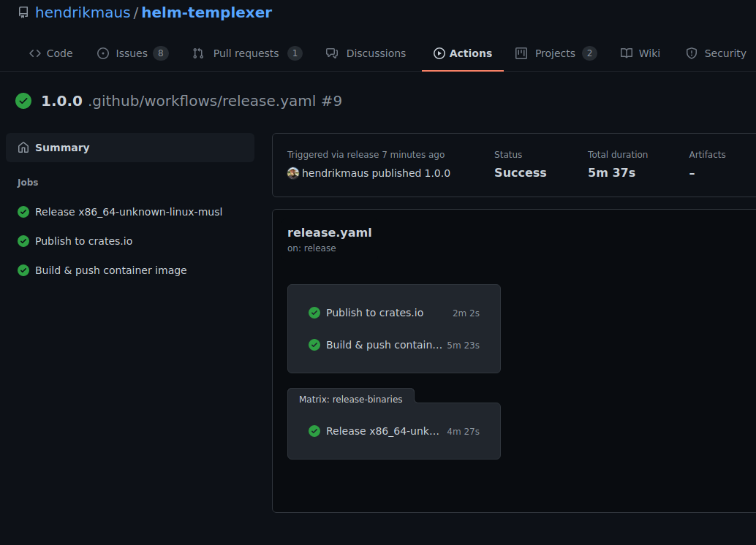This screenshot has width=756, height=545.
Task: Open Publish to crates.io job in graph
Action: [x=394, y=313]
